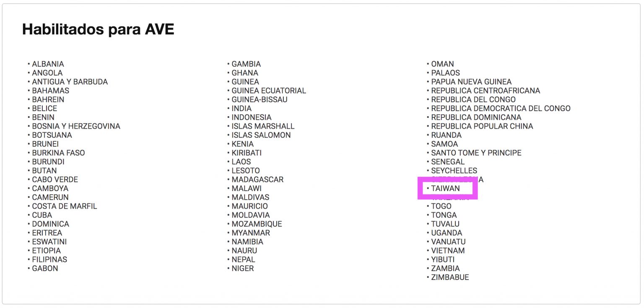The height and width of the screenshot is (308, 644).
Task: Click REPUBLICA POPULAR CHINA entry
Action: tap(482, 126)
